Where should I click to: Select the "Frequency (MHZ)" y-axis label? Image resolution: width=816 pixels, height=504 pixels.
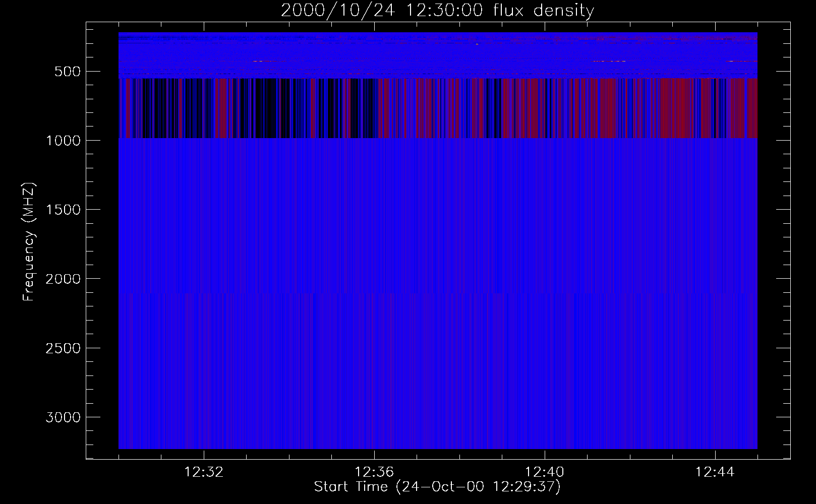click(x=29, y=242)
